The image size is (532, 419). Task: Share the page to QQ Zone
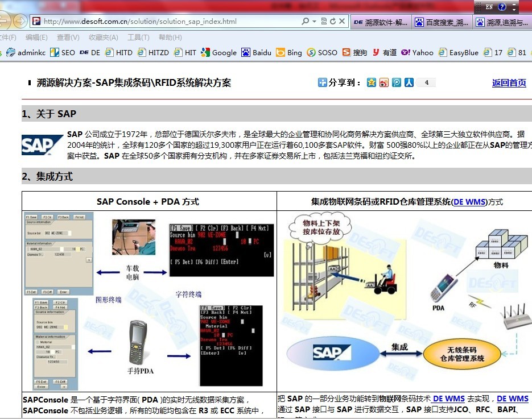point(371,82)
